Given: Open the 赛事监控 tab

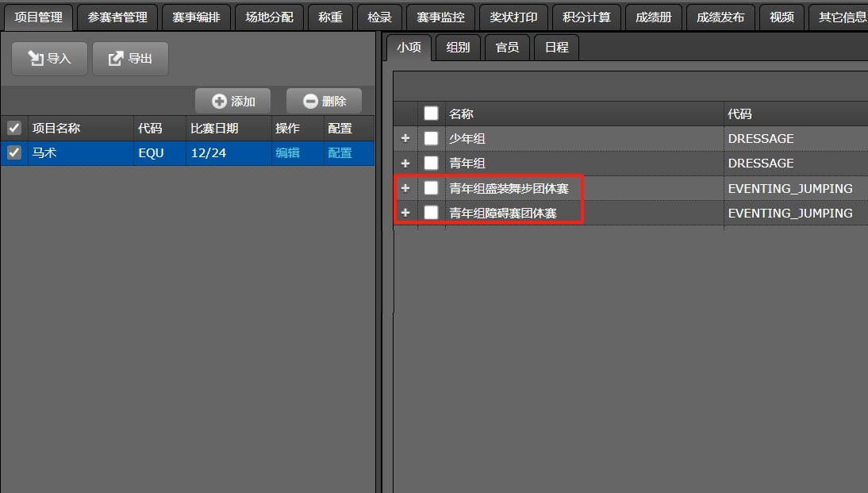Looking at the screenshot, I should [440, 17].
